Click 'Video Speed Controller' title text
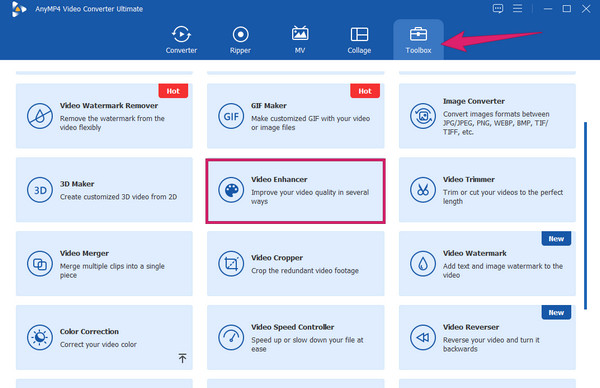 (x=292, y=327)
